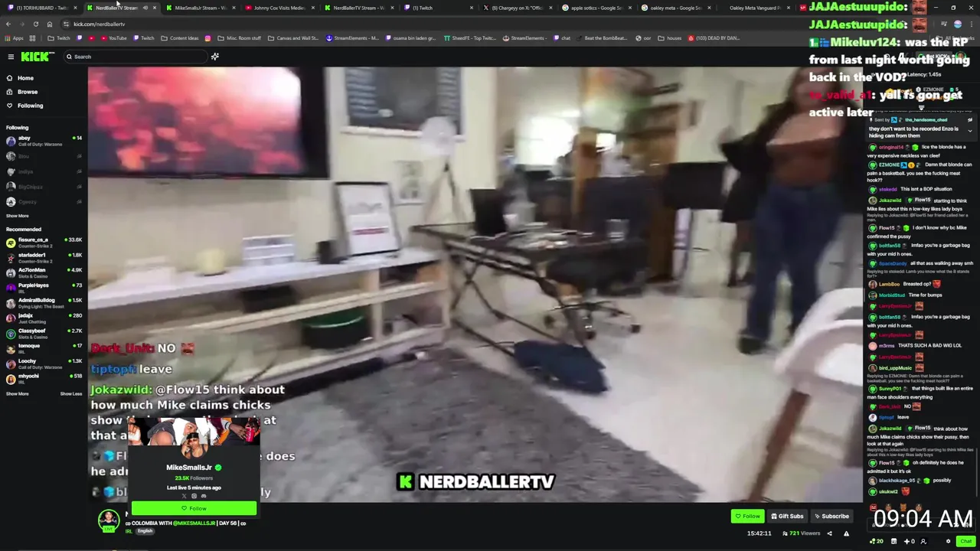The height and width of the screenshot is (551, 980).
Task: Open the chat bookmark
Action: (x=562, y=38)
